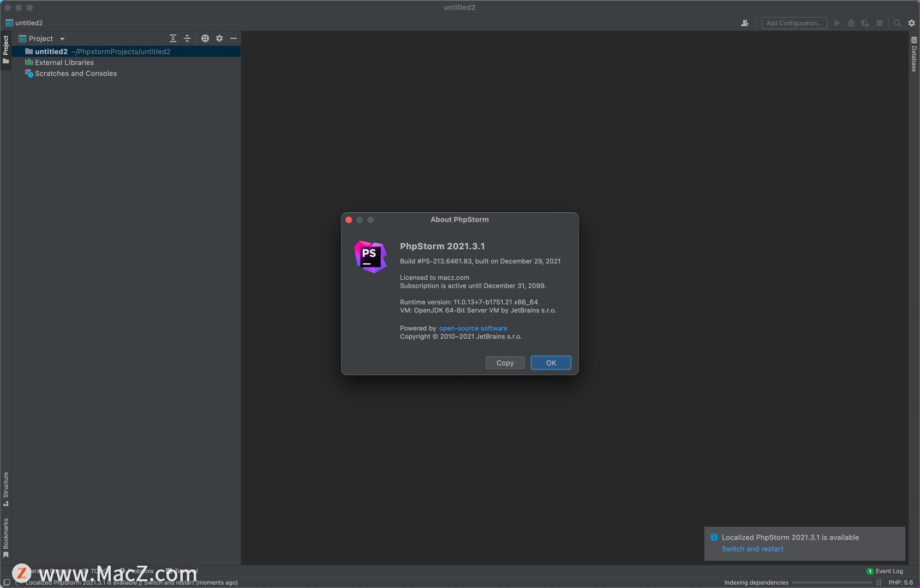Click the green Run arrow icon

click(837, 23)
